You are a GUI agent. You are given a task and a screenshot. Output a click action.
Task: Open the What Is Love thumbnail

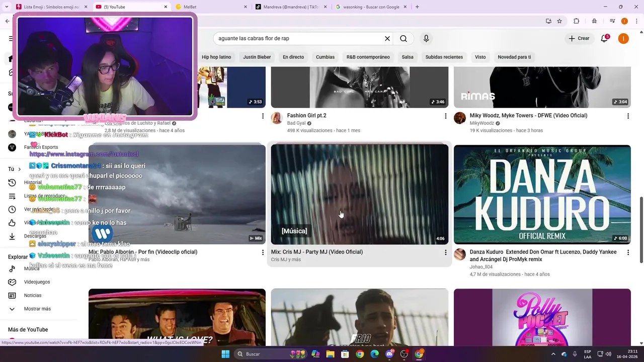(x=177, y=317)
